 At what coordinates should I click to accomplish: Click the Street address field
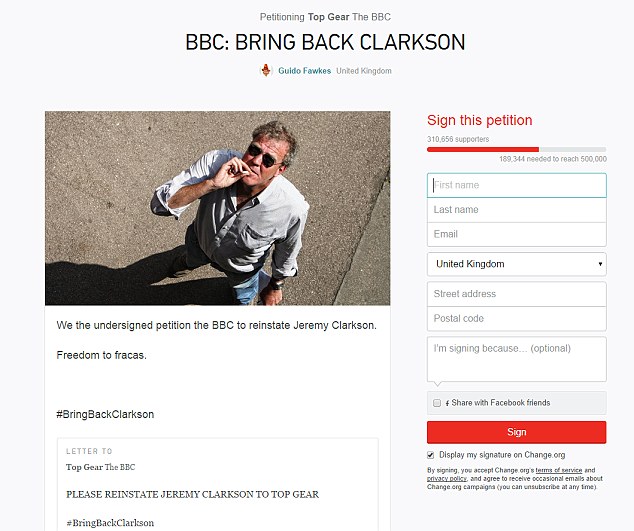click(516, 294)
